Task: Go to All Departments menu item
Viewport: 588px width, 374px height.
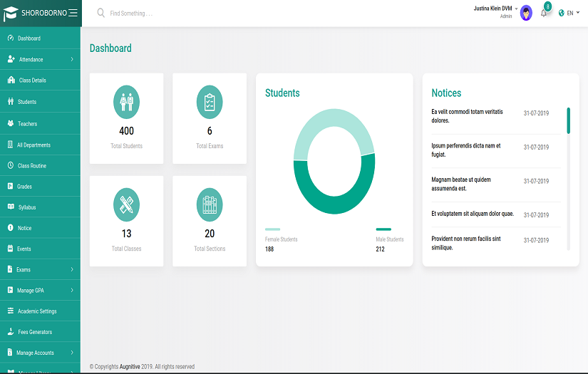Action: [x=33, y=145]
